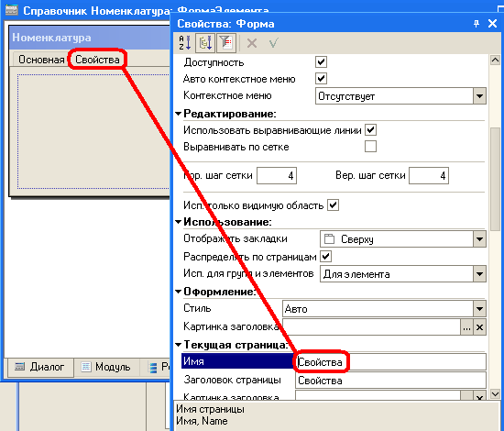Collapse the Редактирование section
504x431 pixels.
(x=179, y=114)
